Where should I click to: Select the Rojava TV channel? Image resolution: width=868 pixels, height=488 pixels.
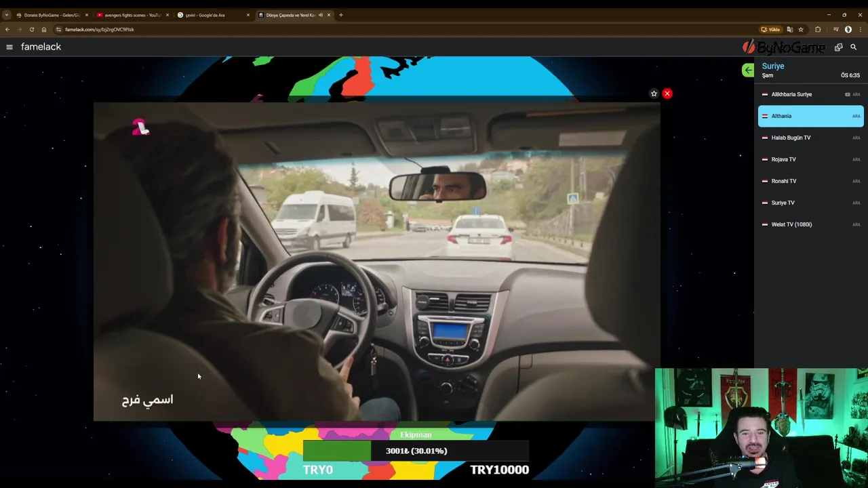click(x=810, y=159)
